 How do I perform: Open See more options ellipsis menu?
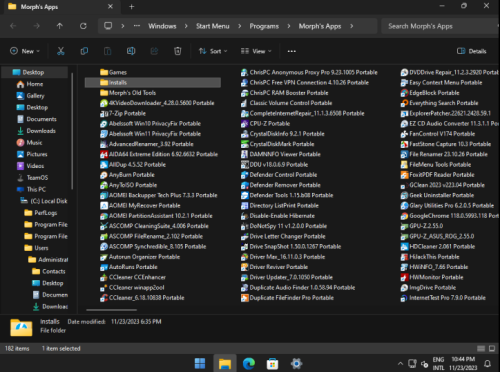(x=292, y=51)
